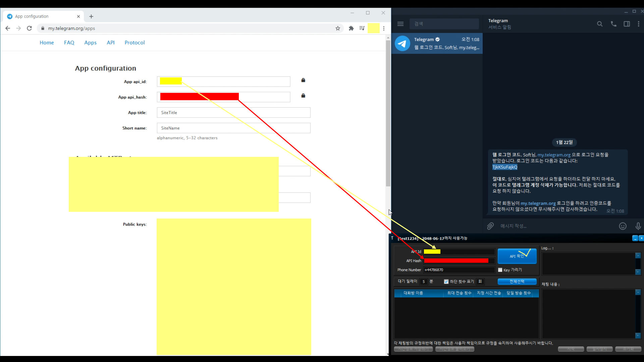Image resolution: width=644 pixels, height=362 pixels.
Task: Open the Telegram chat in the chat list
Action: (437, 44)
